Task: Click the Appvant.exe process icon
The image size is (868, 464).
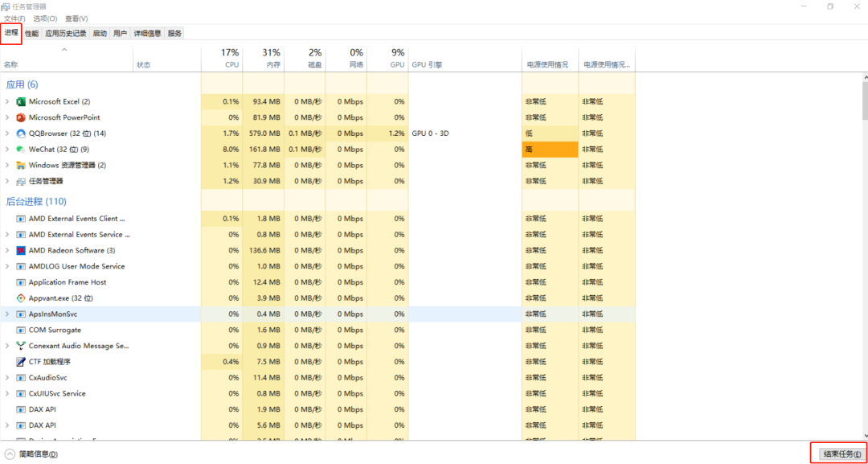Action: click(x=21, y=298)
